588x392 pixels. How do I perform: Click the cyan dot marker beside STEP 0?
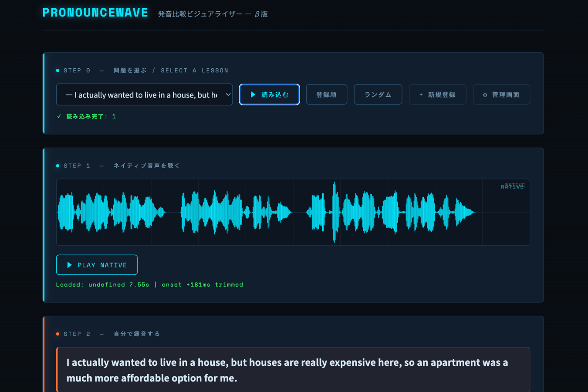point(57,70)
